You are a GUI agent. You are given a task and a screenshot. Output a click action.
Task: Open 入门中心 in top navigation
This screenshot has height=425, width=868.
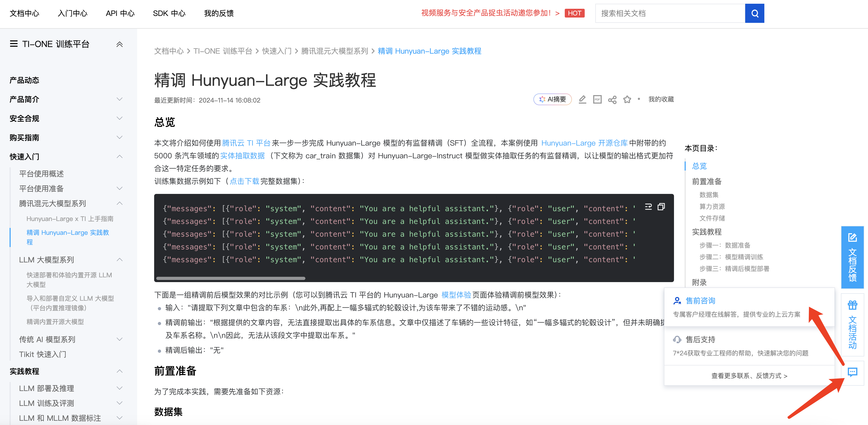coord(73,13)
